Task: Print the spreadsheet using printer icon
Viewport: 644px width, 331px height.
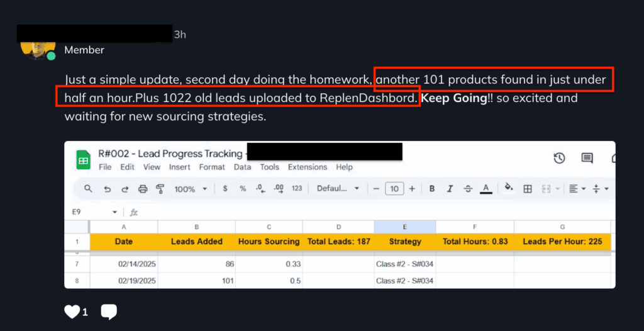Action: coord(142,189)
